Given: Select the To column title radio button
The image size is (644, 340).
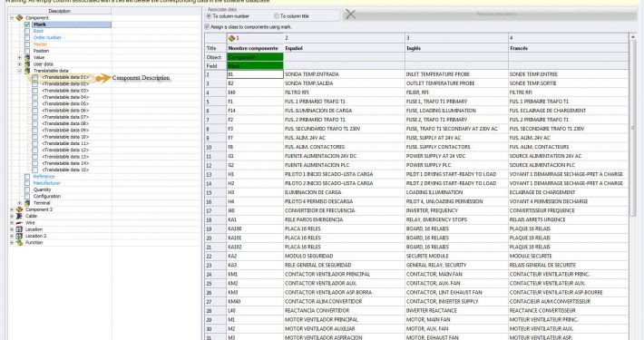Looking at the screenshot, I should [277, 16].
